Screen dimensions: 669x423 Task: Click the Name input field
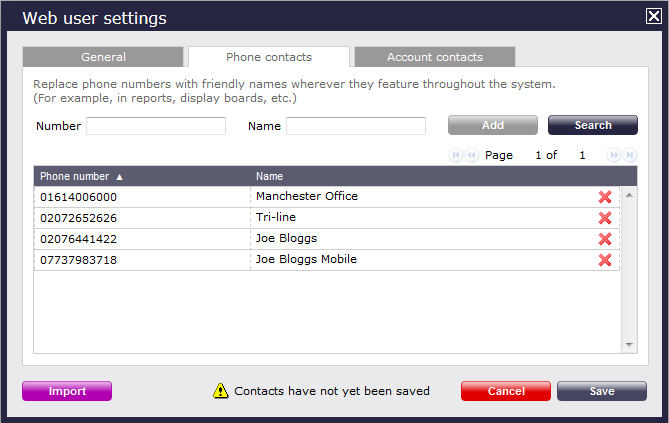[356, 126]
